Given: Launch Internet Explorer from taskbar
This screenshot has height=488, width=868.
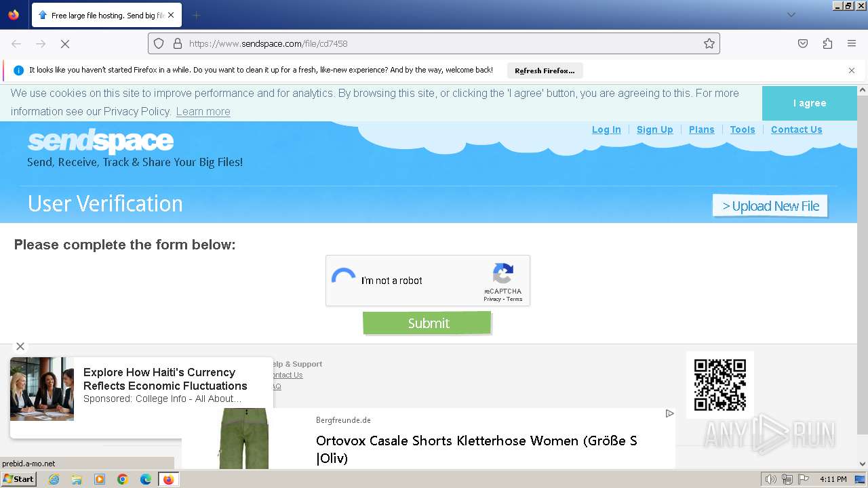Looking at the screenshot, I should (54, 479).
